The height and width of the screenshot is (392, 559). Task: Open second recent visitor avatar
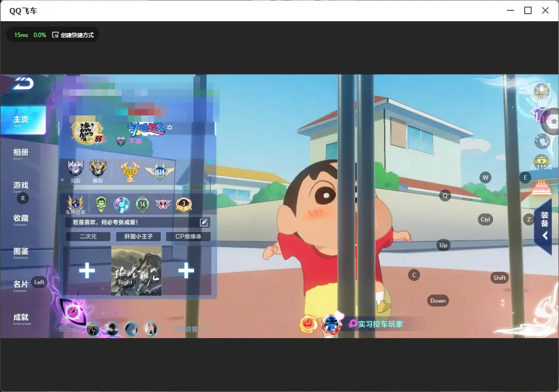[112, 329]
